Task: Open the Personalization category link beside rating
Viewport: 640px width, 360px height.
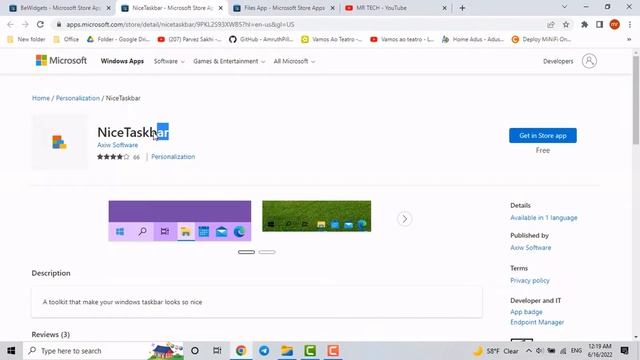Action: 173,157
